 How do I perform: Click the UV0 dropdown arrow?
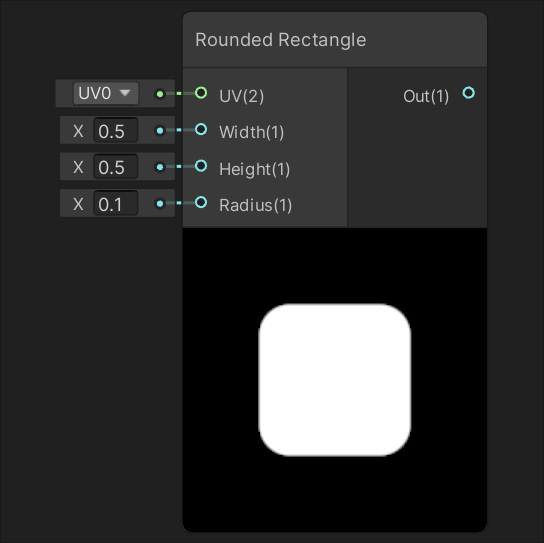[125, 93]
